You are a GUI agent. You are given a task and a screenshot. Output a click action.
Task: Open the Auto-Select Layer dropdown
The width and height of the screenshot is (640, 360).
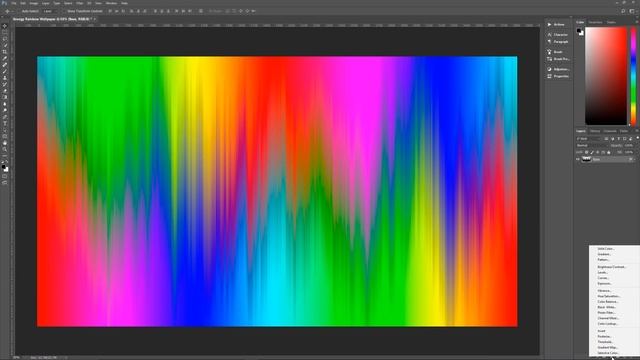point(51,11)
